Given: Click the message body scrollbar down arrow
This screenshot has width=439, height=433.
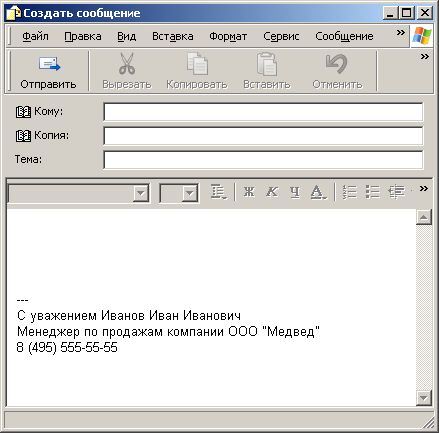Looking at the screenshot, I should click(x=424, y=398).
